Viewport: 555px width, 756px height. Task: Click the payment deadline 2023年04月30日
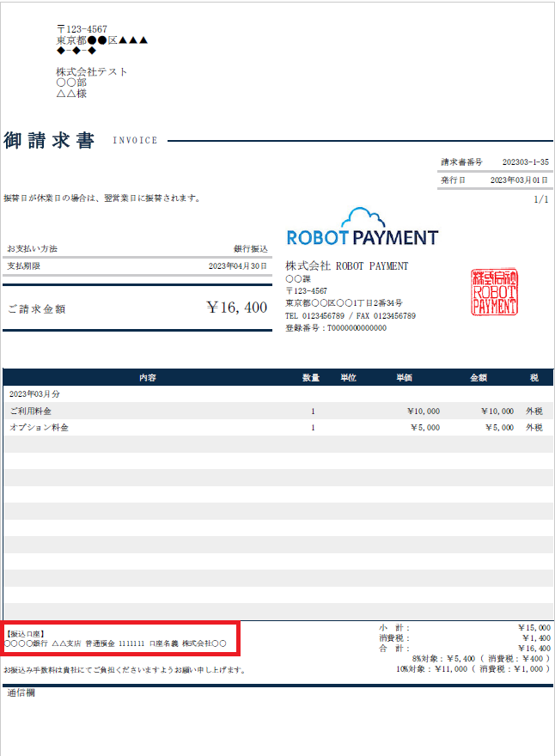coord(238,266)
